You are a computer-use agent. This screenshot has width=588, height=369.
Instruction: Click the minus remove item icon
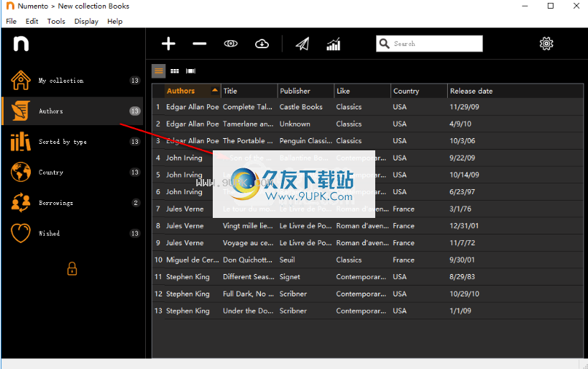[200, 44]
